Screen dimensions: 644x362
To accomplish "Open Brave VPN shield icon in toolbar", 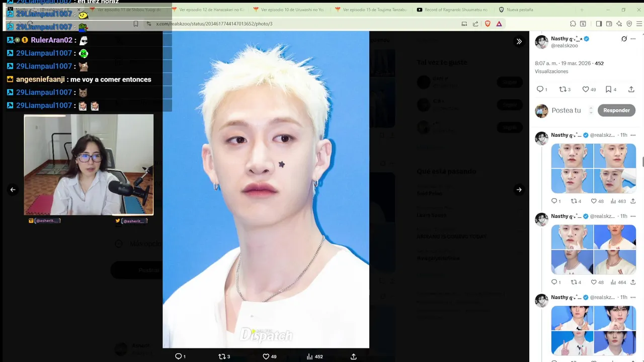I will coord(629,24).
